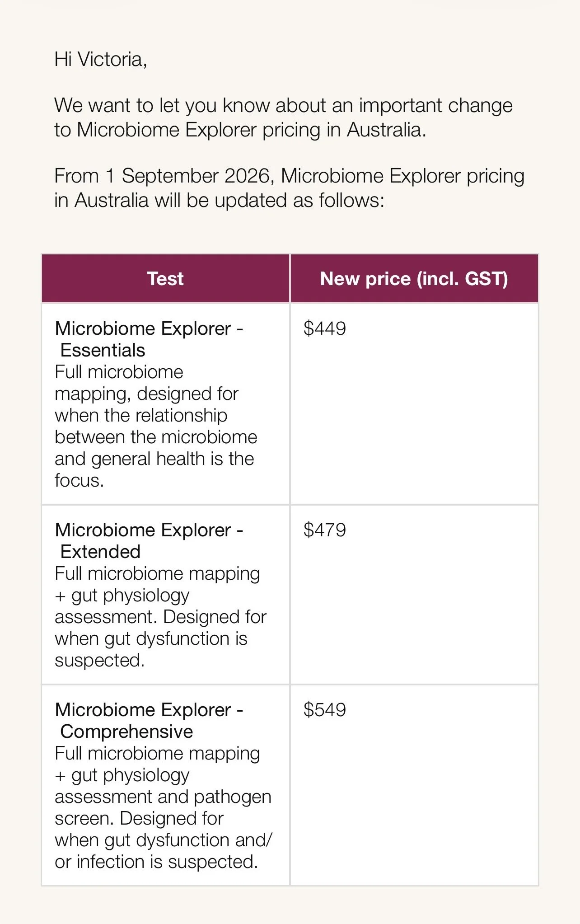The image size is (580, 924).
Task: Click 'pricing in Australia.' text in intro
Action: [344, 130]
